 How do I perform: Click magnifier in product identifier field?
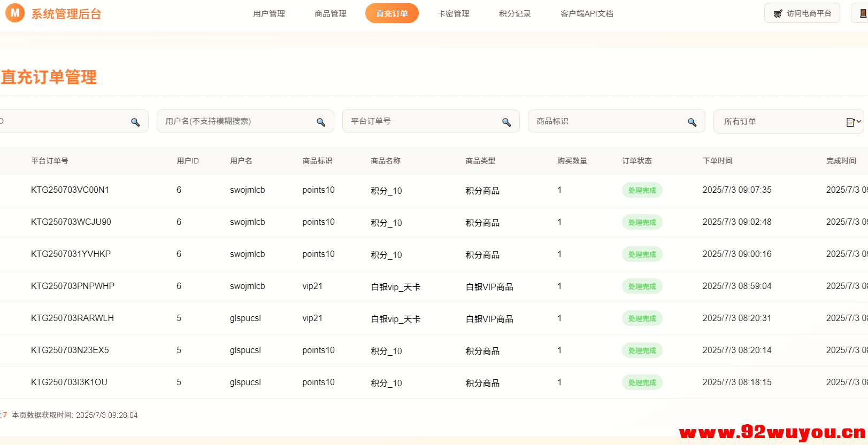click(692, 122)
